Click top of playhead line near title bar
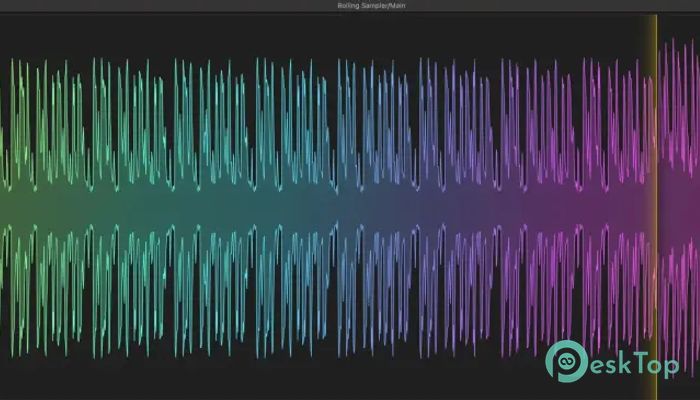The width and height of the screenshot is (700, 400). click(x=656, y=18)
